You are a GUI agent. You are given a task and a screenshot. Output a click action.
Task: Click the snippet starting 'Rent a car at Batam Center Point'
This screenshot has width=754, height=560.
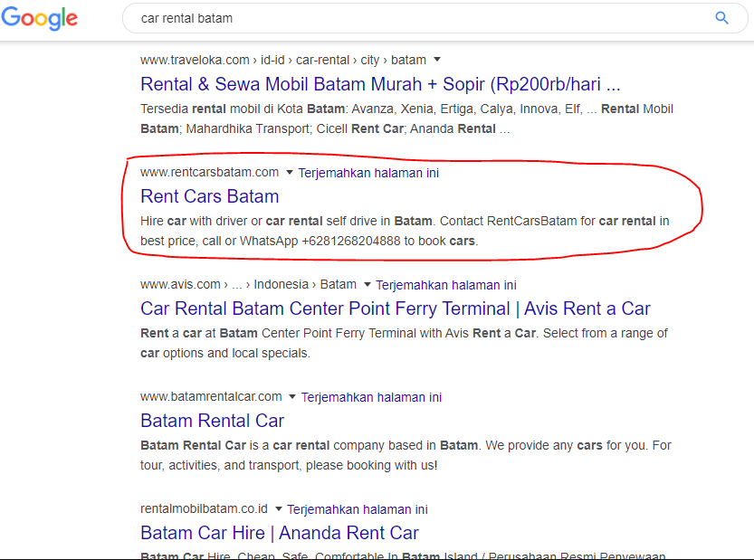(x=404, y=343)
